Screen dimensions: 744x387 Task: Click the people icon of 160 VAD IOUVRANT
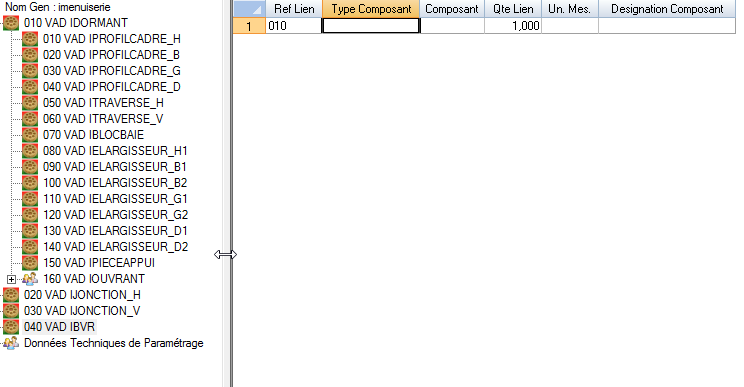click(30, 279)
